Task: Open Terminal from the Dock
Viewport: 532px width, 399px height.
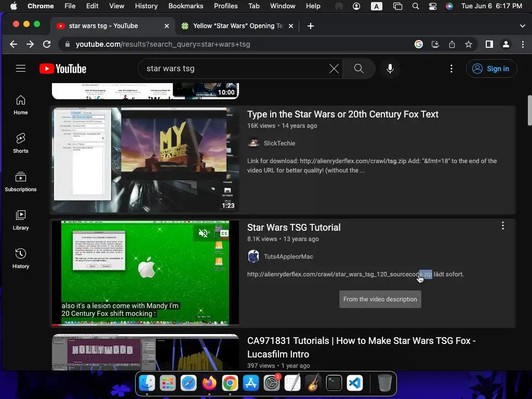Action: [x=334, y=383]
